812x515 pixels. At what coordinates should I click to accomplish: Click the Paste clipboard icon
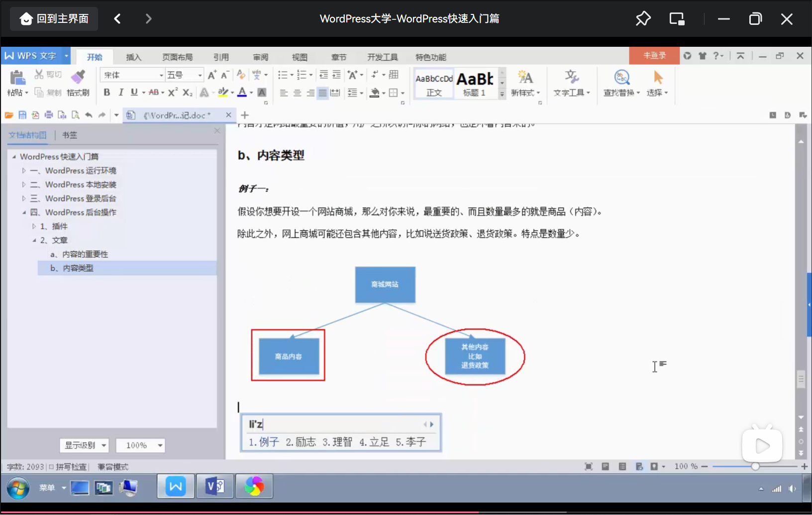pos(17,78)
